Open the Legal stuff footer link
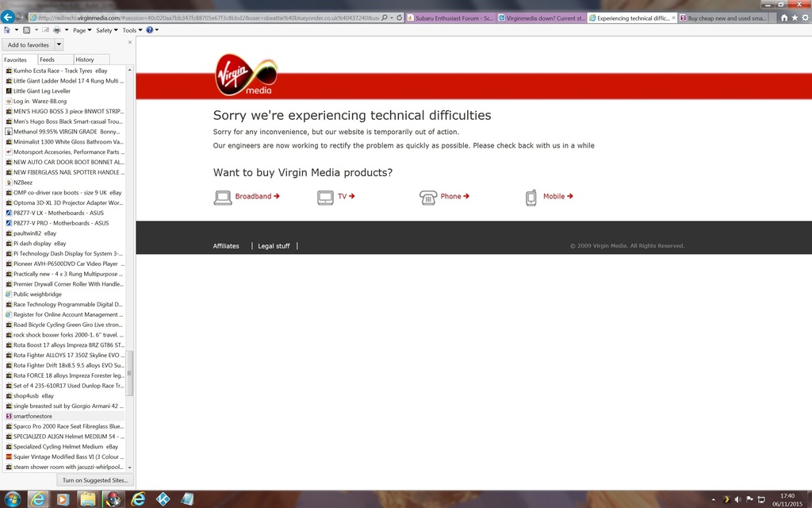The image size is (812, 508). pyautogui.click(x=274, y=246)
